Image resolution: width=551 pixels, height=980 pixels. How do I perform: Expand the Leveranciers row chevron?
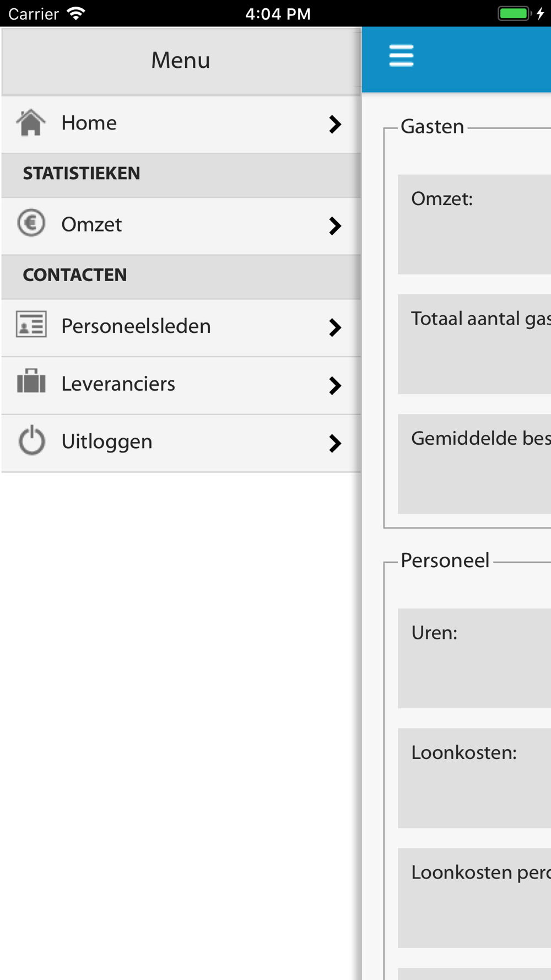pyautogui.click(x=334, y=385)
